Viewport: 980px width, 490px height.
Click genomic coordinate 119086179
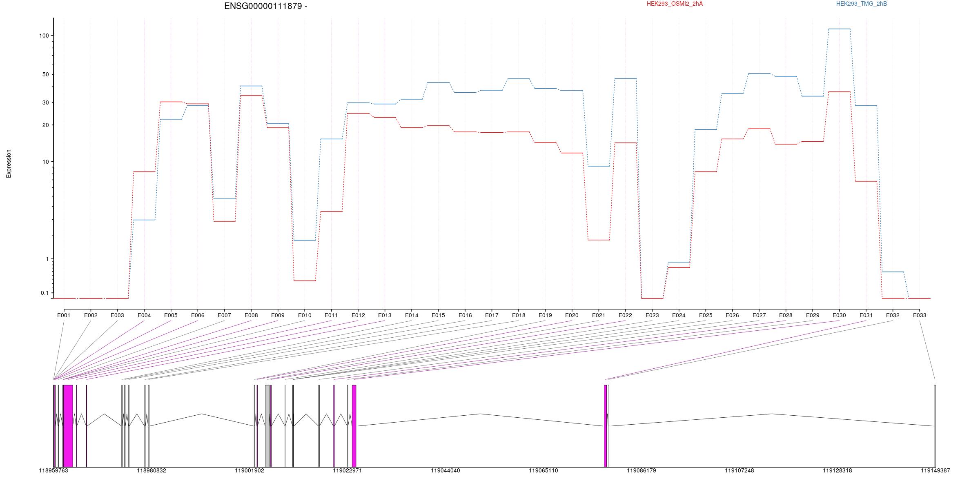(x=641, y=470)
